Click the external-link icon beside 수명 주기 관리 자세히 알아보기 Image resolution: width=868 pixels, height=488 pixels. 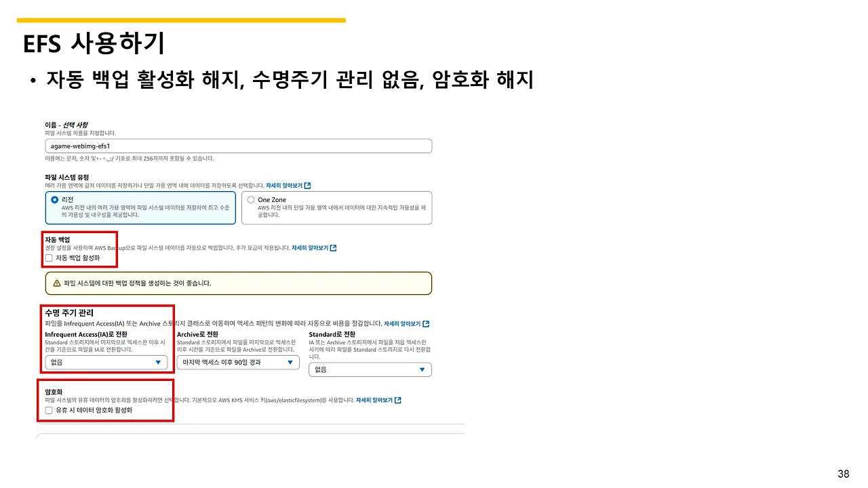427,324
